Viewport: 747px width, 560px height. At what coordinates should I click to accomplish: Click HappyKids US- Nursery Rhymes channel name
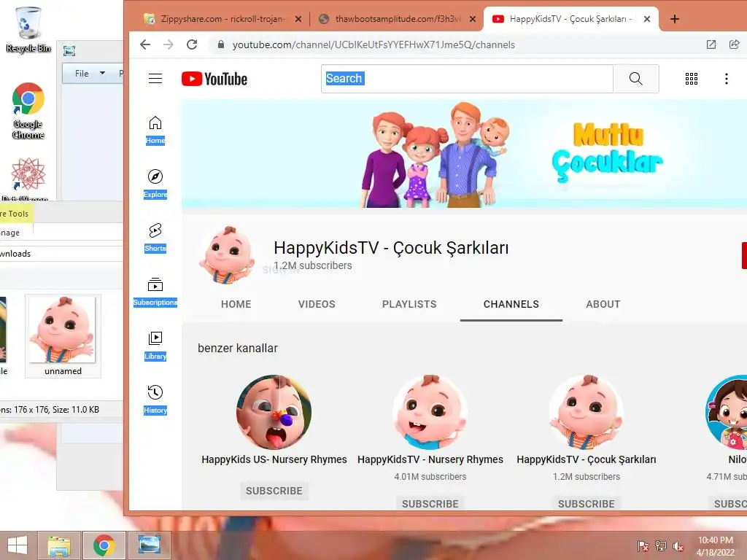pyautogui.click(x=274, y=459)
